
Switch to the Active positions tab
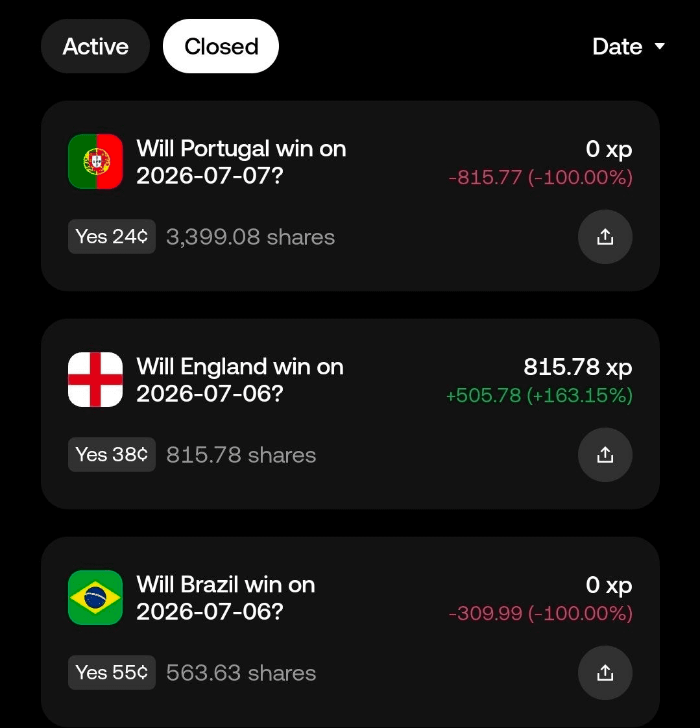click(x=95, y=46)
